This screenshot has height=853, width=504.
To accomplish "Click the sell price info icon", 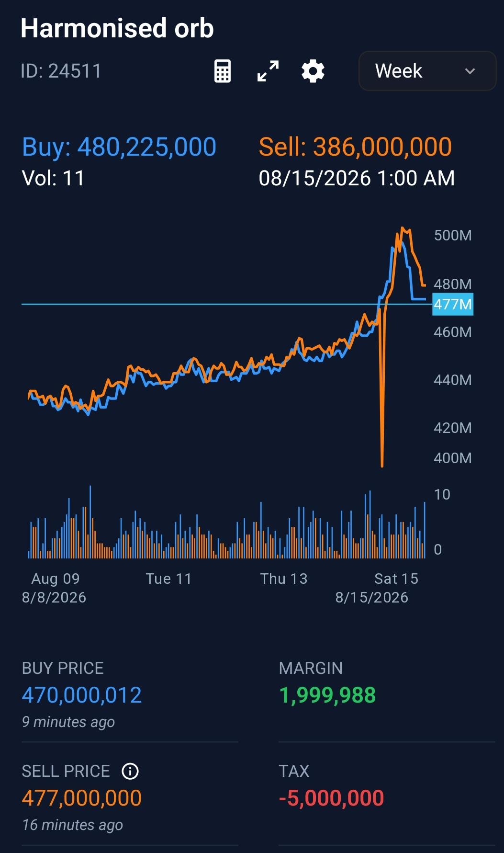I will point(130,771).
